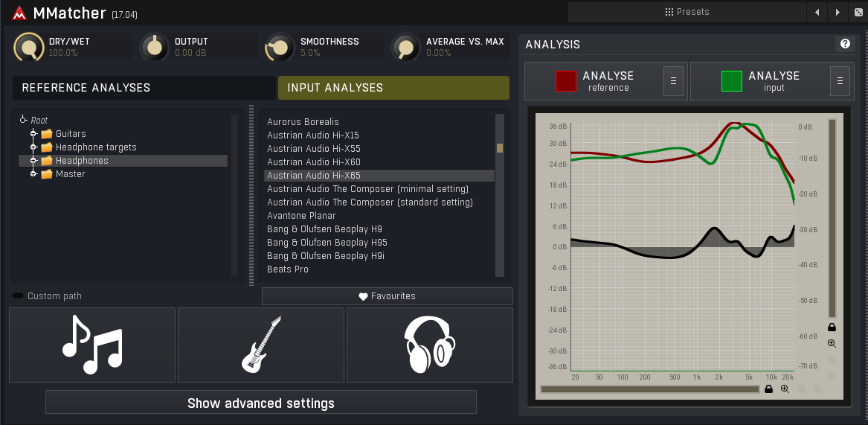
Task: Select the Root tree node
Action: click(39, 121)
